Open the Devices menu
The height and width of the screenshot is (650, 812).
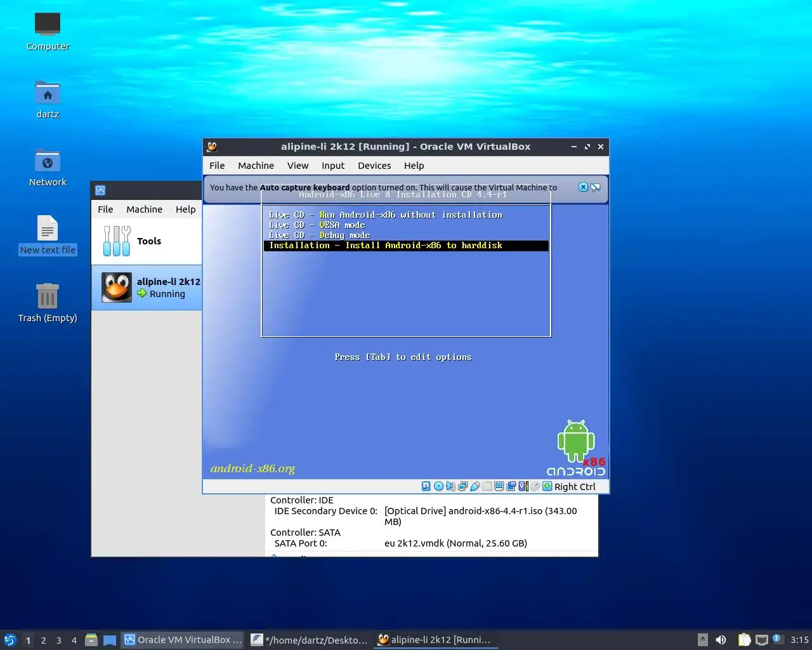click(374, 166)
